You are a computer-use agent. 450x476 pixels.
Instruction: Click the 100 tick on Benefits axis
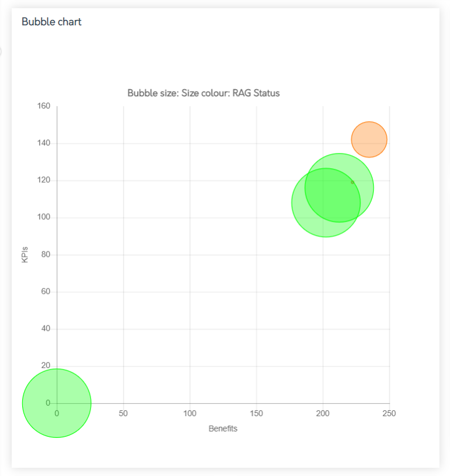click(x=190, y=413)
